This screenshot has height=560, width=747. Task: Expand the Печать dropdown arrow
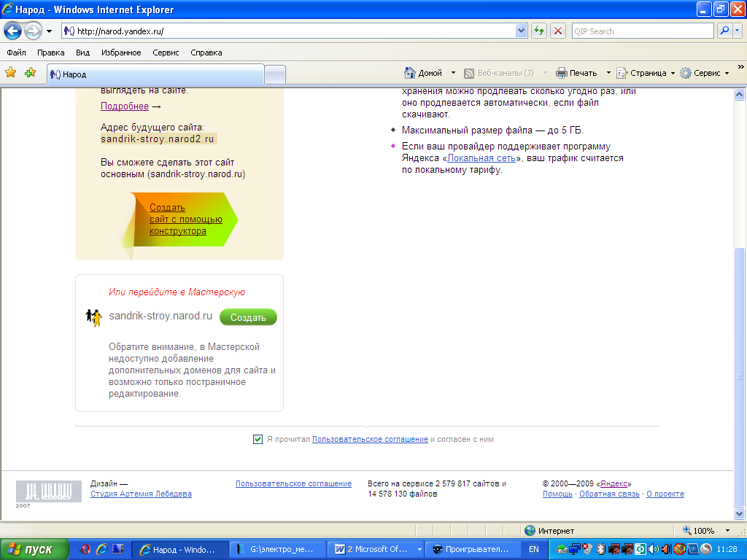tap(608, 73)
